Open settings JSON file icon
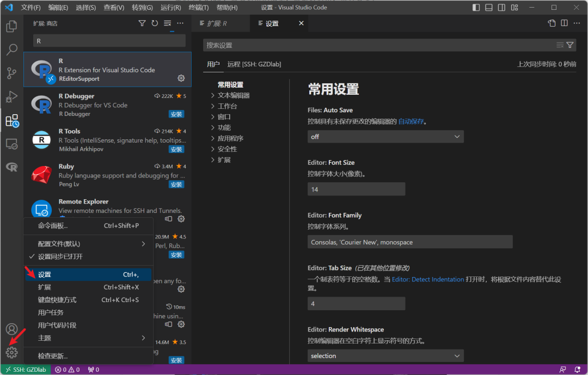 pyautogui.click(x=552, y=23)
